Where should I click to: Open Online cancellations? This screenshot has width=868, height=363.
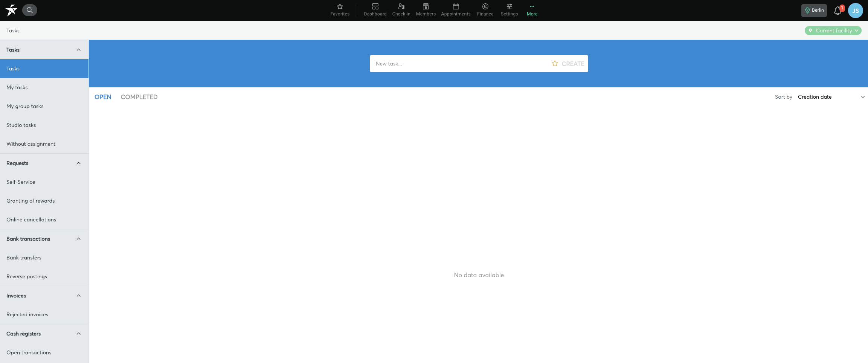[44, 220]
